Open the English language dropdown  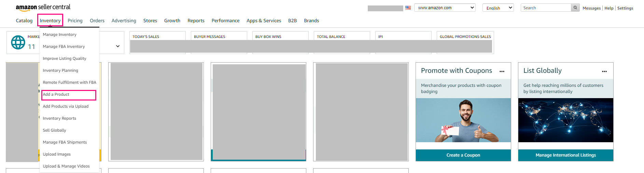coord(498,8)
